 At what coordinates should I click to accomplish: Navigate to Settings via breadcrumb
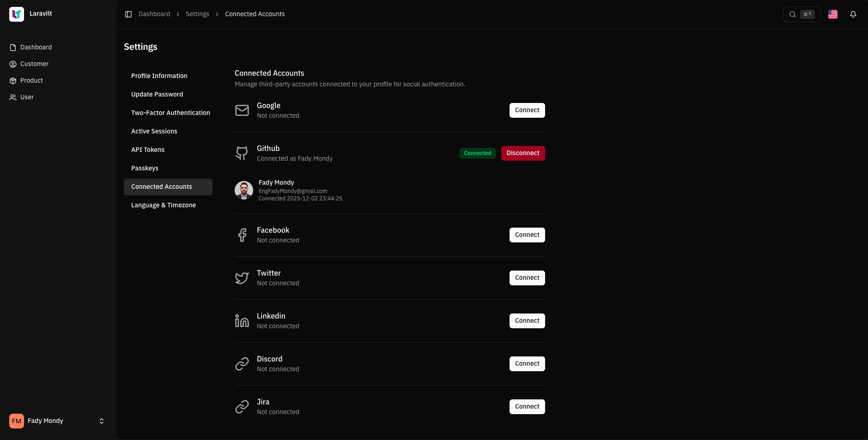[x=197, y=14]
